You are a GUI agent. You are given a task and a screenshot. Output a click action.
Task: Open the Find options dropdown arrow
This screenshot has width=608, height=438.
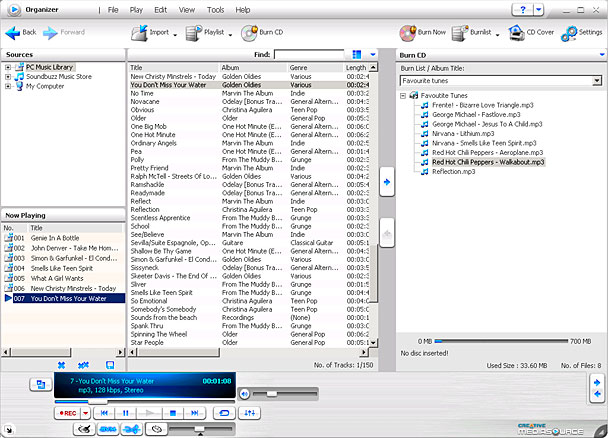tap(373, 55)
